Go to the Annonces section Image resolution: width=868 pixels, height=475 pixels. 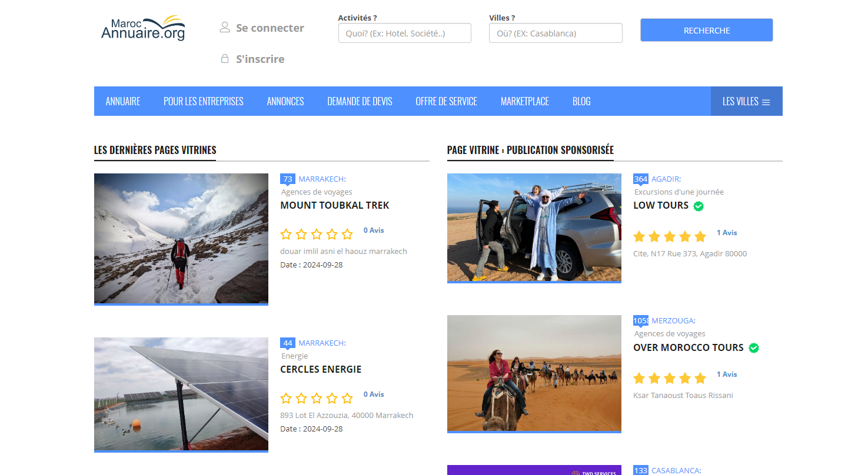(285, 101)
